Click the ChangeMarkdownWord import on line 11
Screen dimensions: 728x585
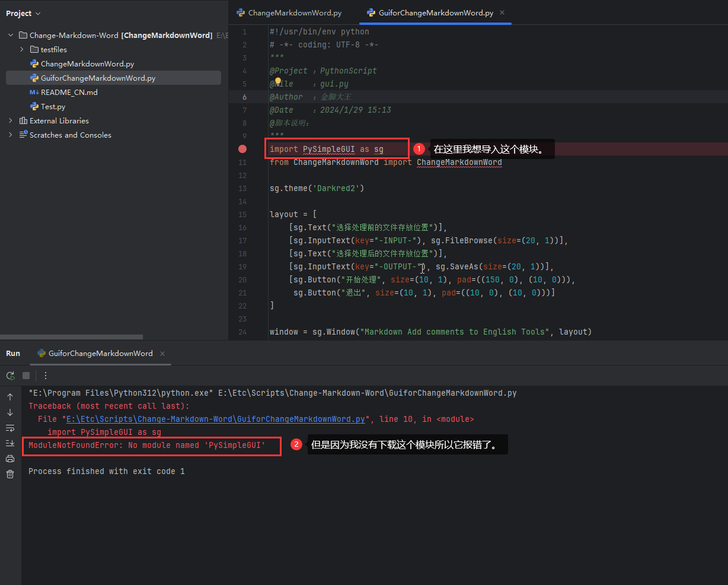point(459,162)
